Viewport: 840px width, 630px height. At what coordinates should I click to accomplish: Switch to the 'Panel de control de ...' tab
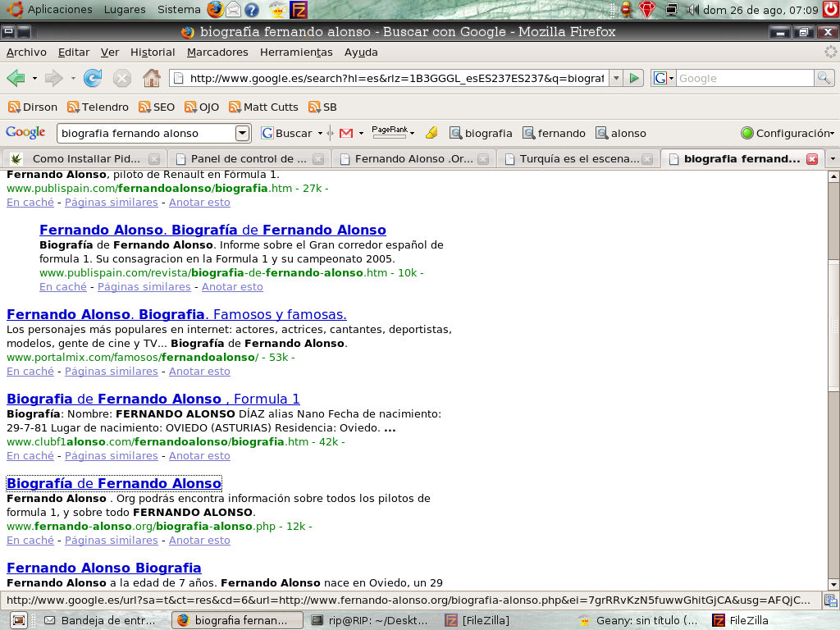click(x=249, y=158)
